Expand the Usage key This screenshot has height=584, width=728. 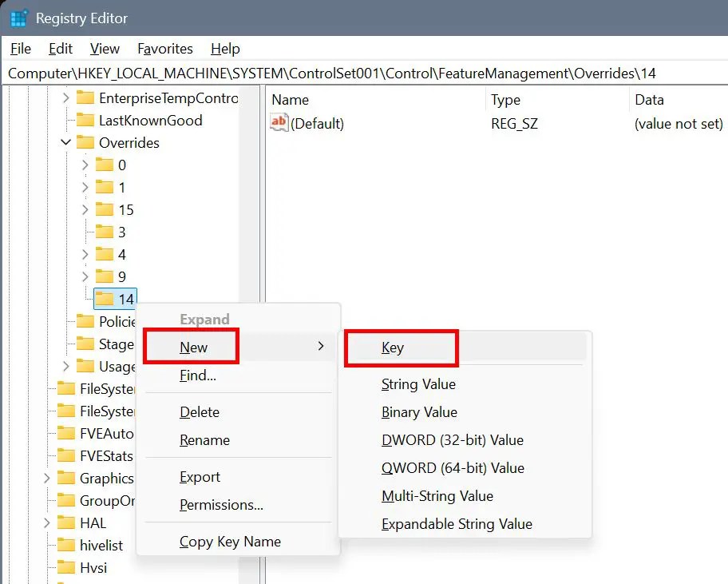coord(66,366)
